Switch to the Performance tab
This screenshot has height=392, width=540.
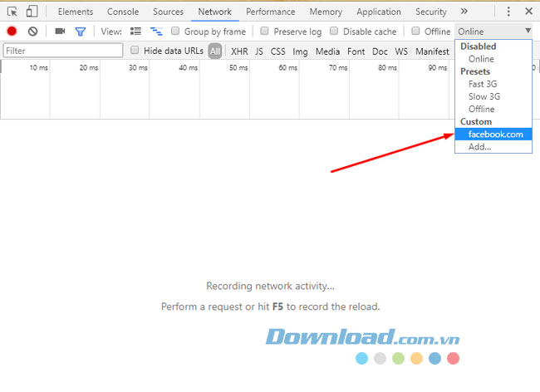[x=270, y=12]
